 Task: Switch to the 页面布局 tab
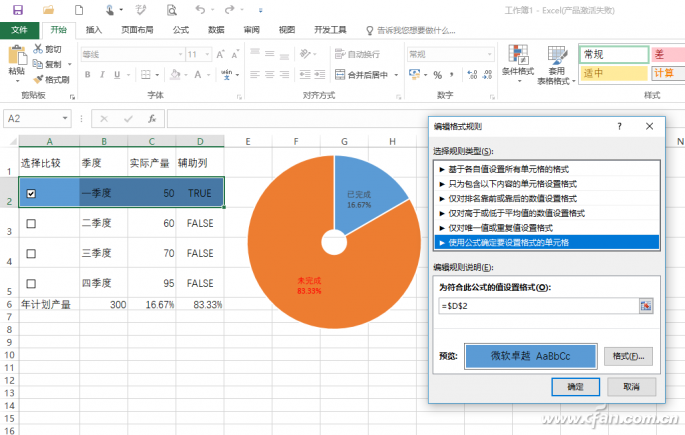click(x=137, y=30)
